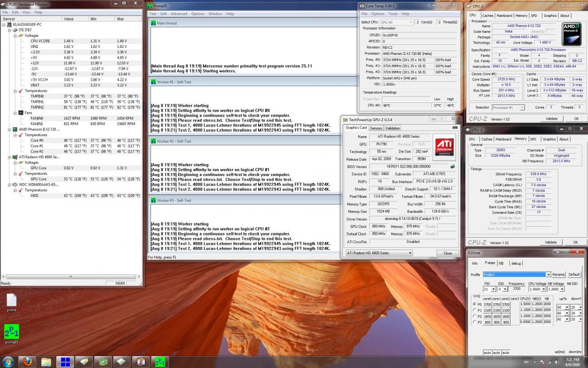Click Validate in the top CPU-Z window
Screen dimensions: 588x368
[x=551, y=119]
